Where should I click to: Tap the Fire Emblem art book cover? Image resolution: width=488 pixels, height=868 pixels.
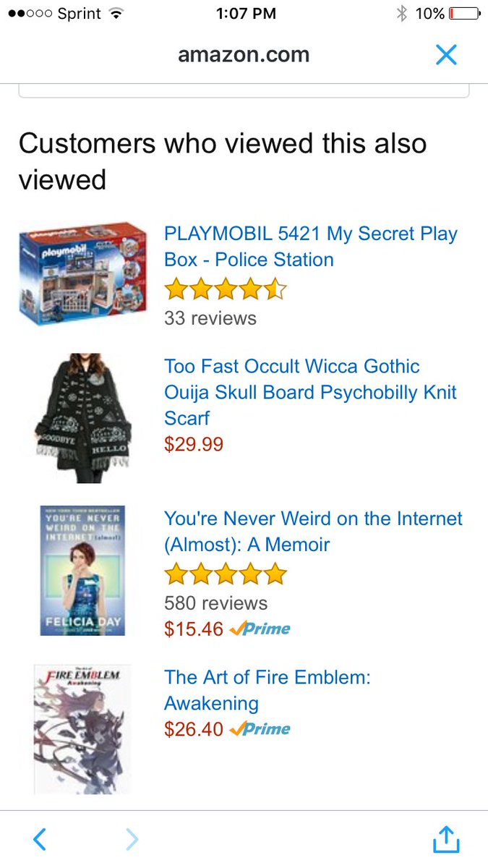point(72,729)
